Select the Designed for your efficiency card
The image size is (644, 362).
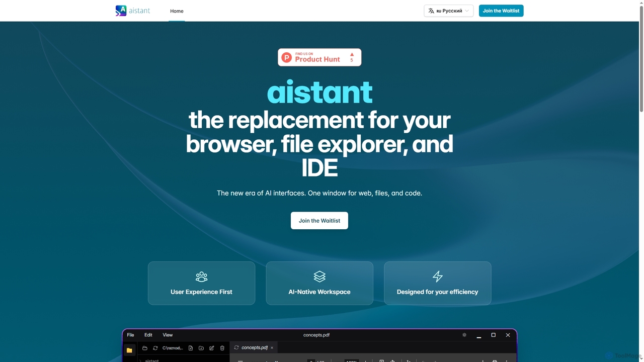pos(438,283)
